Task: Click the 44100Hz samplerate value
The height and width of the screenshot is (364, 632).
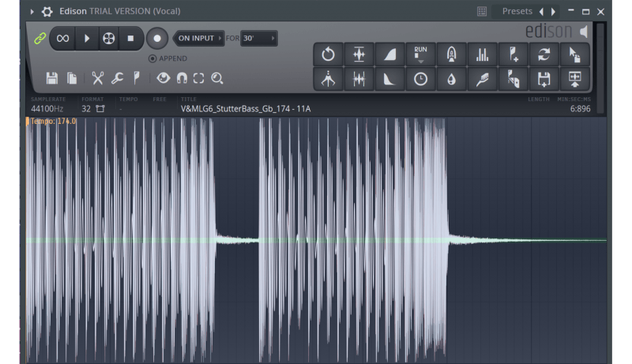Action: 47,109
